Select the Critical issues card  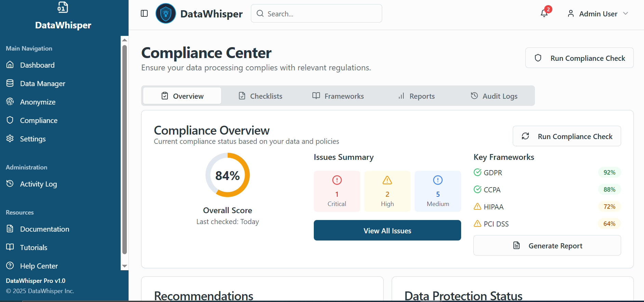337,191
